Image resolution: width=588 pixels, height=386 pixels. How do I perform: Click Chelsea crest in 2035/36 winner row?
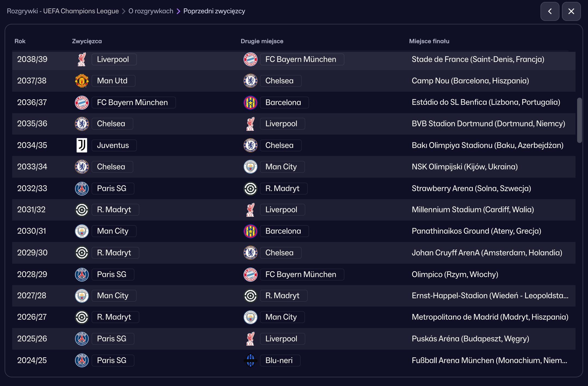tap(82, 124)
